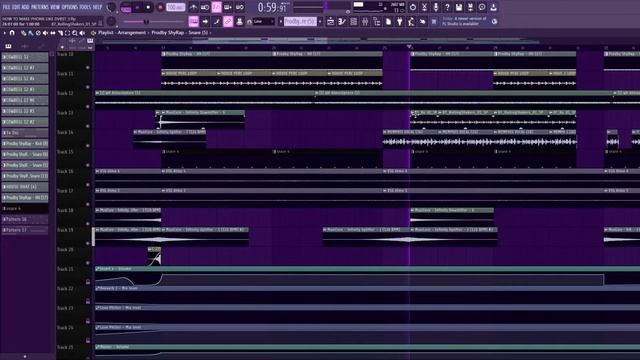Open the plugin picker plug icon
Viewport: 640px width, 360px height.
point(400,22)
